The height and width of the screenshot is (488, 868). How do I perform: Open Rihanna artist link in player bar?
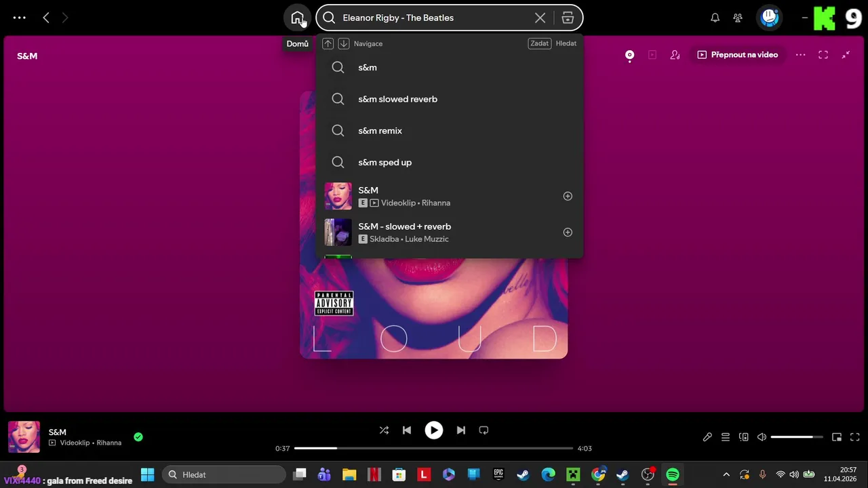click(108, 443)
